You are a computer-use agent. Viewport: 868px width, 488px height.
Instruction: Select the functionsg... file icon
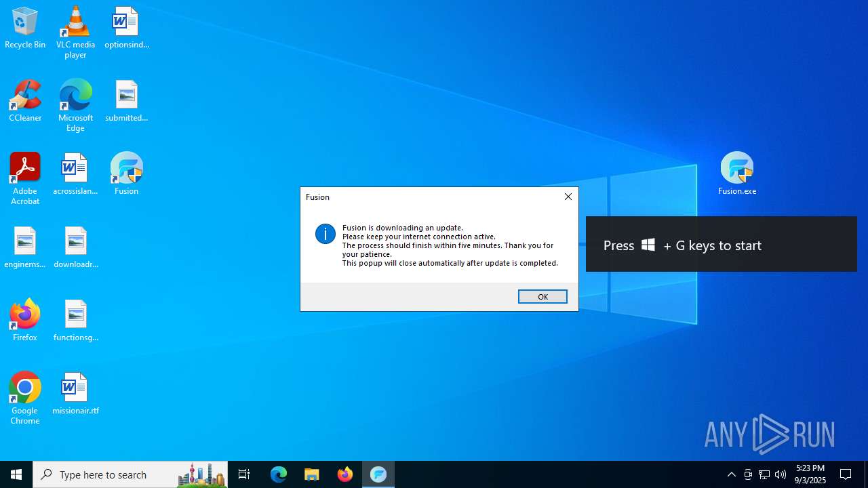(x=75, y=321)
